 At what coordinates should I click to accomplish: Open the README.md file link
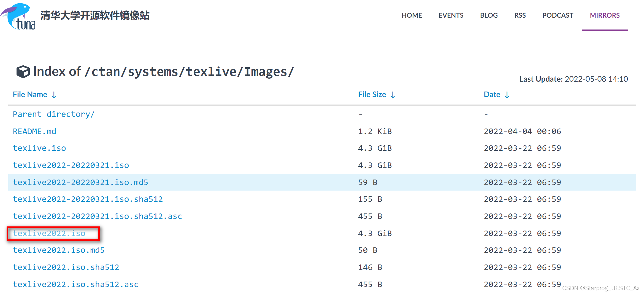click(34, 131)
